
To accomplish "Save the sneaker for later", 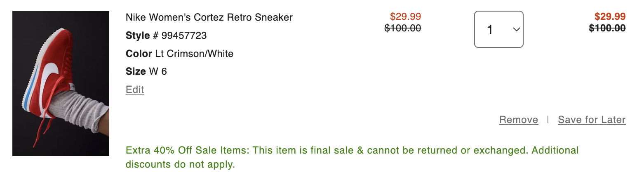I will pyautogui.click(x=592, y=120).
